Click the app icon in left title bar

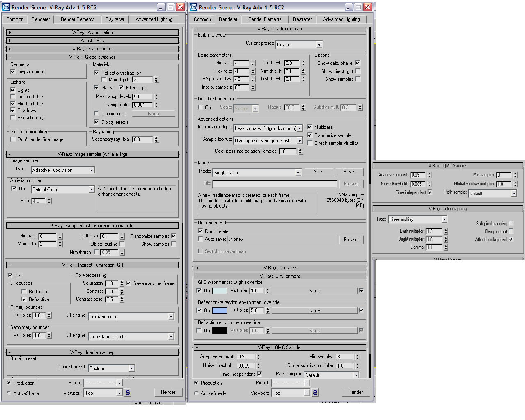(6, 7)
